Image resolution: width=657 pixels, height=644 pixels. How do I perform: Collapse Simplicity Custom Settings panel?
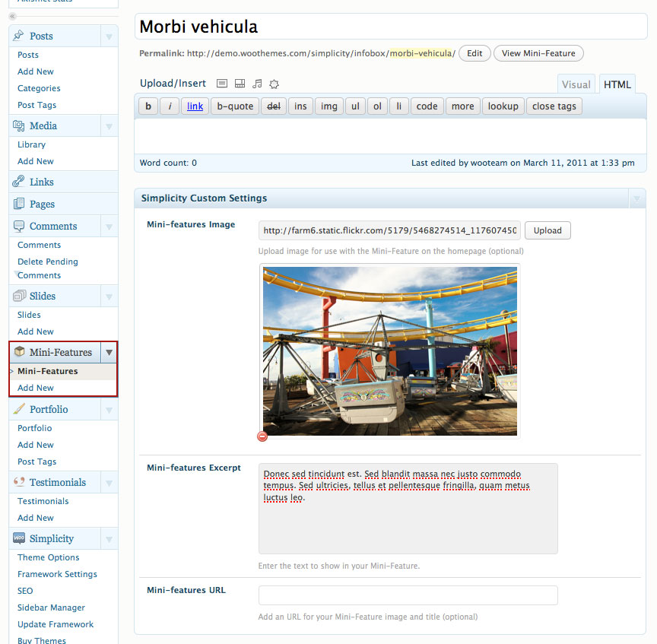(x=637, y=198)
